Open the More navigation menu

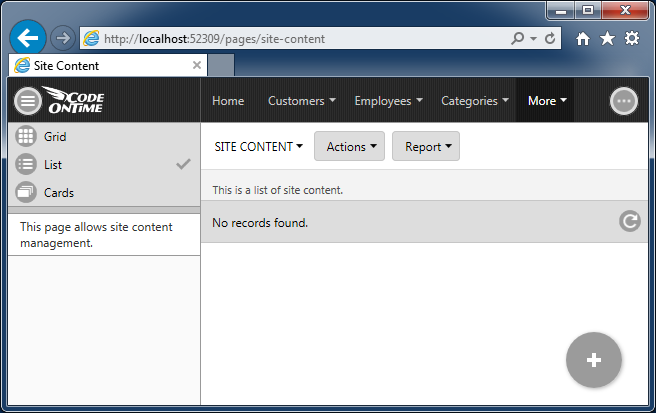coord(547,101)
